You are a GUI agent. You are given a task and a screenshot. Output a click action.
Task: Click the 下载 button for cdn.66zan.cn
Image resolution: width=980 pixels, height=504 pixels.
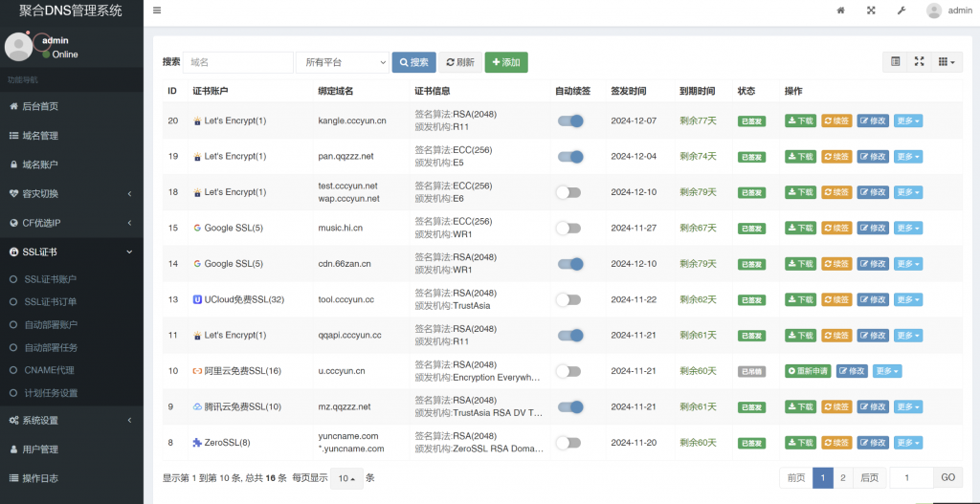[x=801, y=264]
